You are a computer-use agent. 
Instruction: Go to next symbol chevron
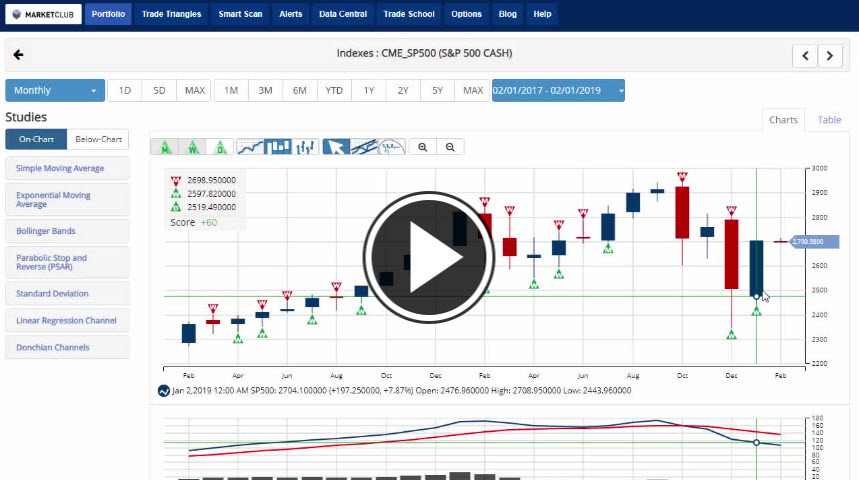[x=830, y=55]
